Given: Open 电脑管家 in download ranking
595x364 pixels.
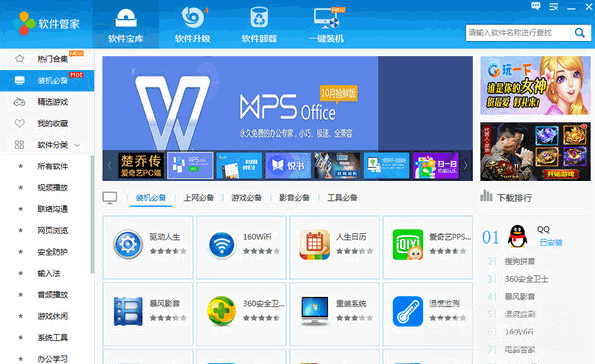Looking at the screenshot, I should tap(520, 350).
